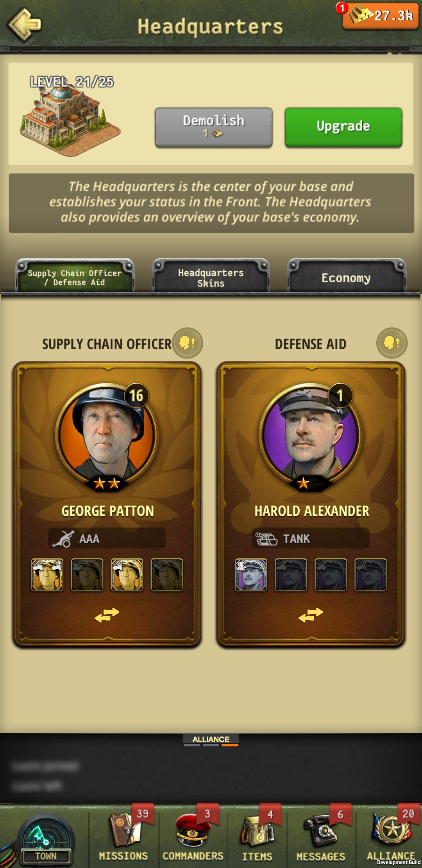Open the Alliance chat tab
Image resolution: width=422 pixels, height=868 pixels.
click(x=211, y=740)
